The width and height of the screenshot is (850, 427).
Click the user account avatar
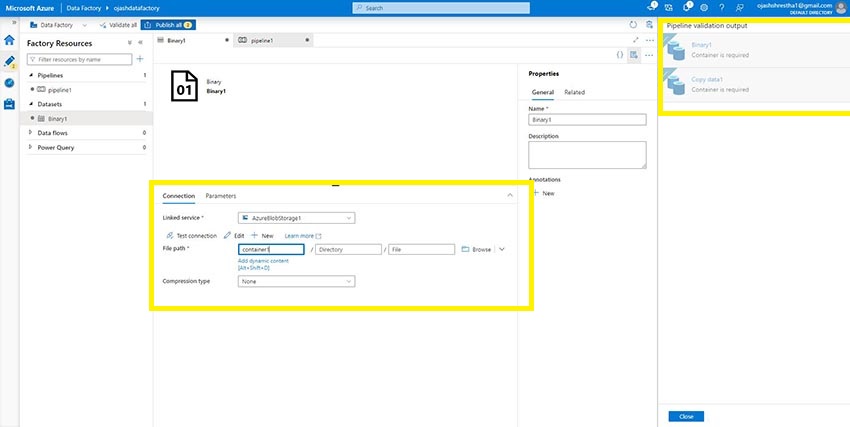pos(840,8)
